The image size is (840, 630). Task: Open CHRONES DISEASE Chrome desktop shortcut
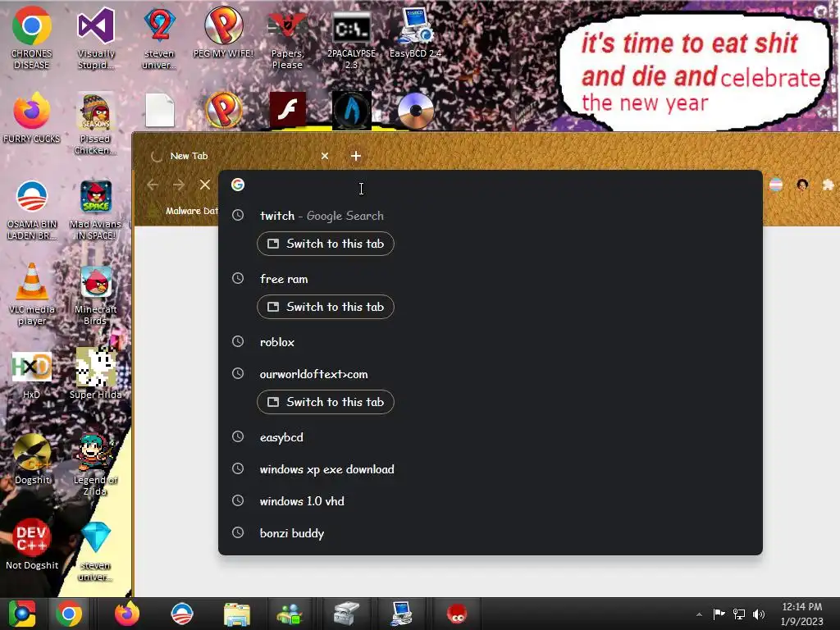click(31, 38)
